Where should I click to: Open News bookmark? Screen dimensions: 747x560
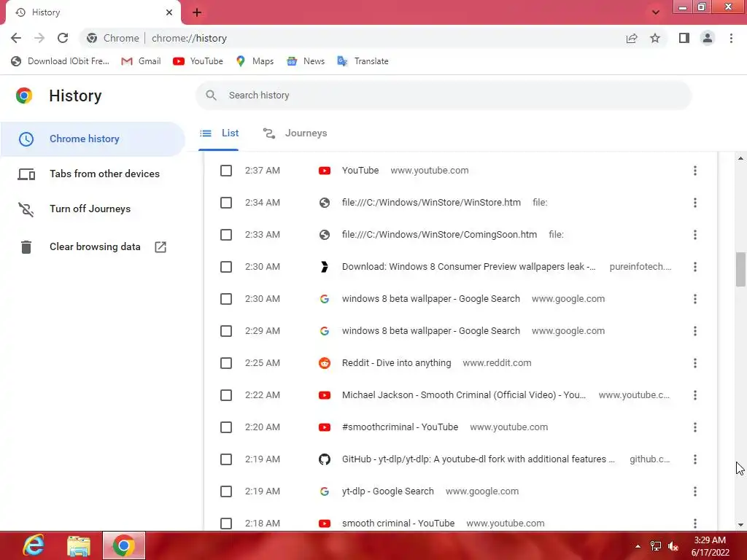pos(306,61)
